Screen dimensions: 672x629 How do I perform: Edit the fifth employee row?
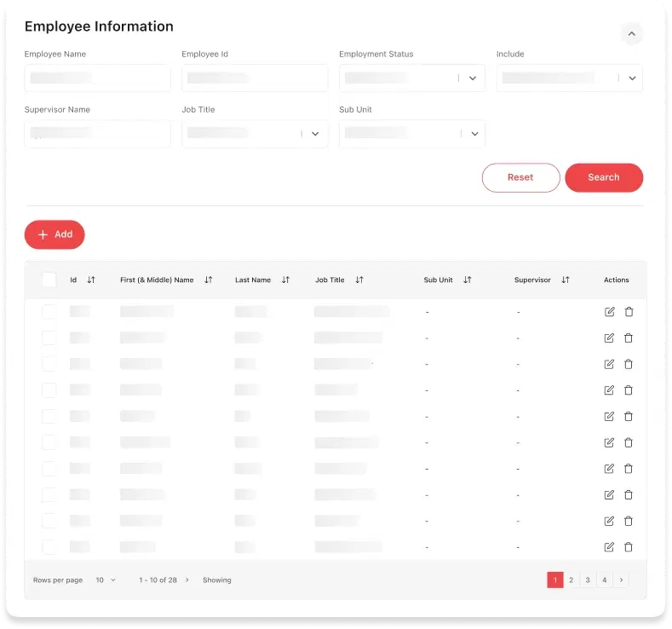pos(609,416)
